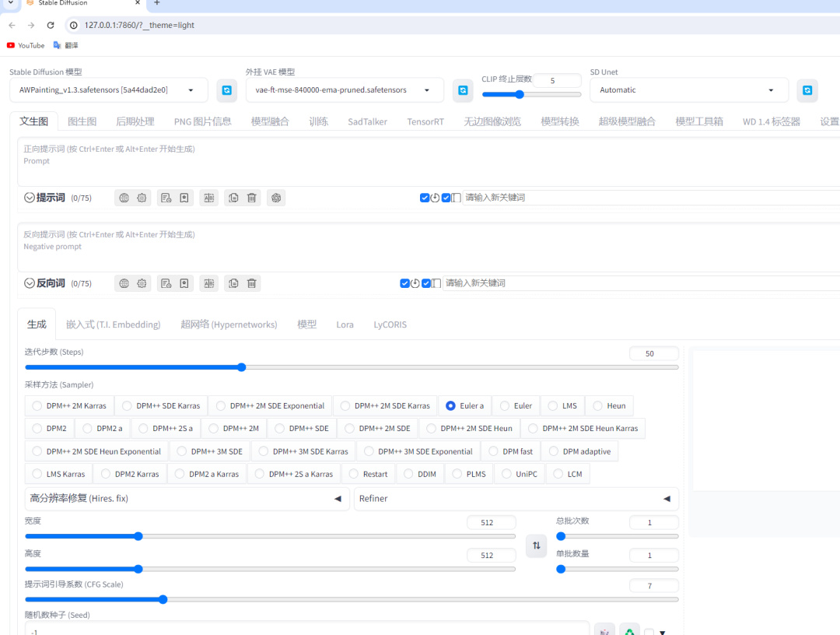Swap width and height values
This screenshot has height=635, width=840.
(536, 546)
